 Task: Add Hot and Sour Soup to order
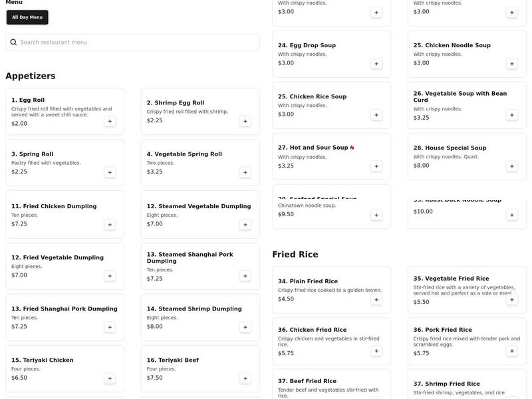[376, 166]
